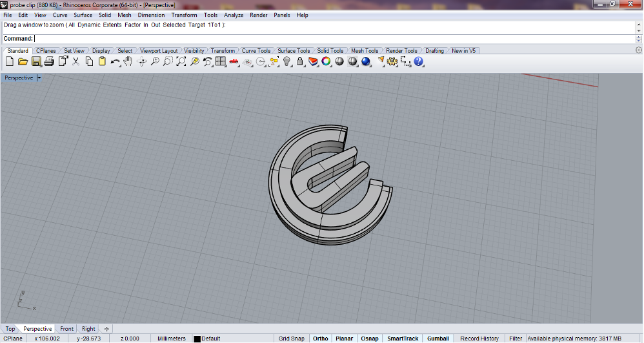
Task: Toggle Grid Snap in status bar
Action: coord(292,338)
